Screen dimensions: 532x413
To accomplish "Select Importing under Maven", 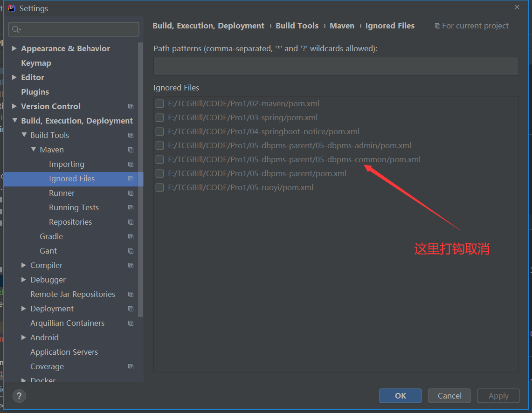I will [x=67, y=164].
